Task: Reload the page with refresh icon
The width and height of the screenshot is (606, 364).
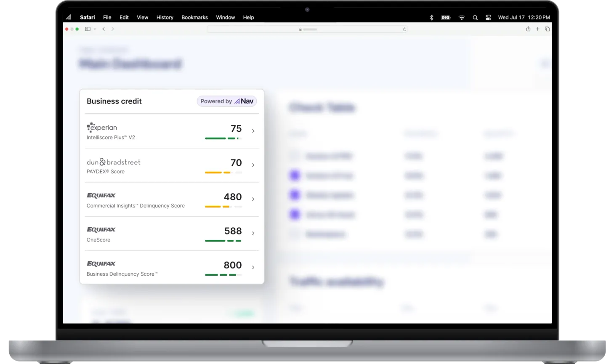Action: click(x=404, y=29)
